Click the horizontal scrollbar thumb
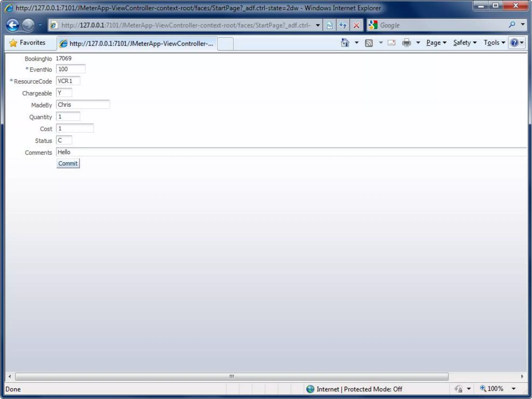 (232, 376)
